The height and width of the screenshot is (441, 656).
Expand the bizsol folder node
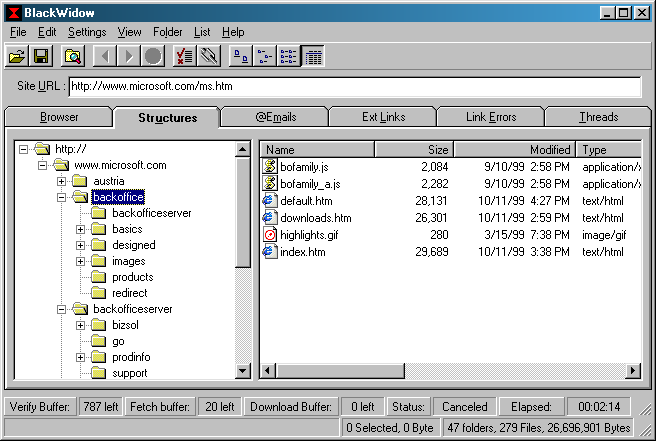pyautogui.click(x=80, y=325)
